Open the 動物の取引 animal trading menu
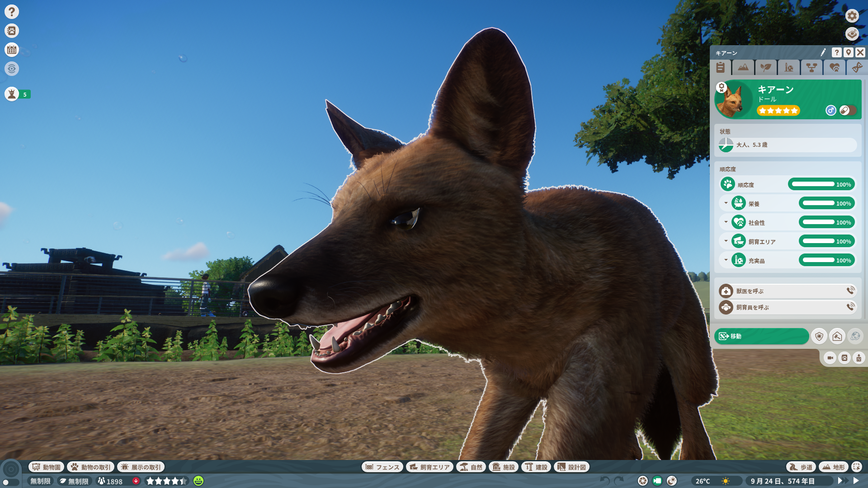 click(90, 467)
